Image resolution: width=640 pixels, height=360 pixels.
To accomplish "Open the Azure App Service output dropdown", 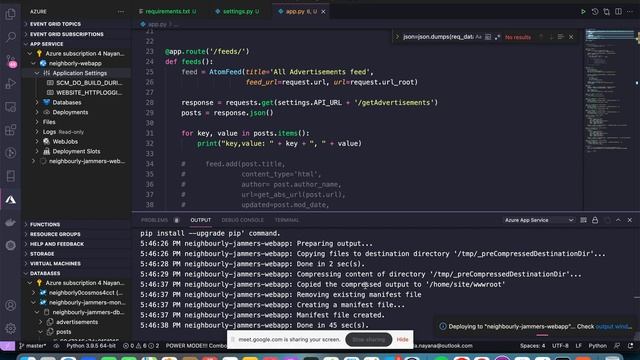I will pyautogui.click(x=539, y=220).
